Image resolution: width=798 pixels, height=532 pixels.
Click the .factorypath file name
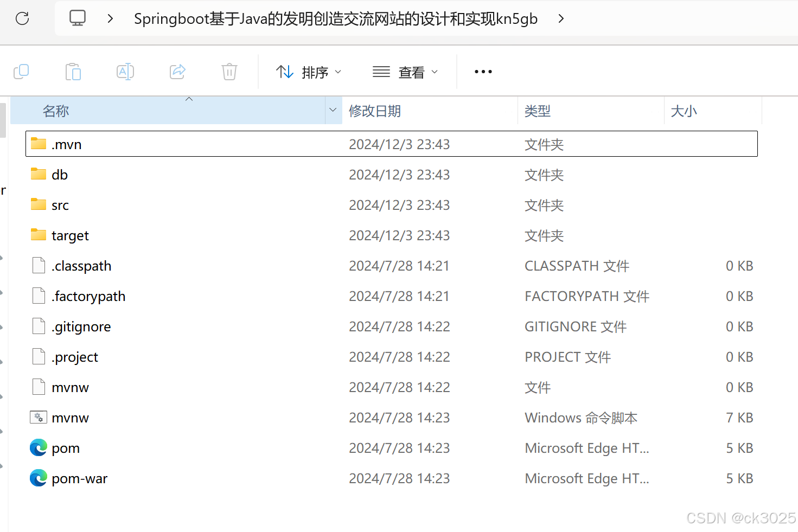click(88, 297)
